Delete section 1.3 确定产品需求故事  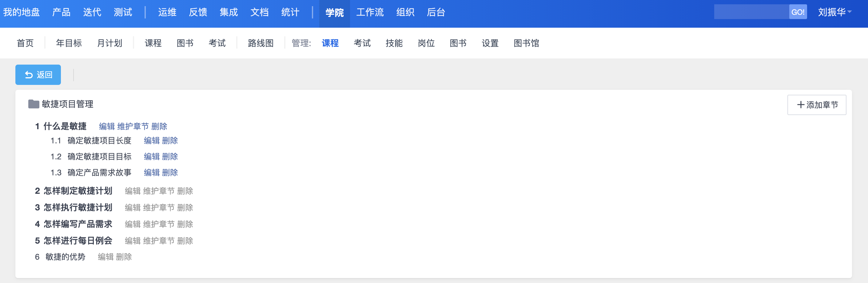[x=170, y=173]
